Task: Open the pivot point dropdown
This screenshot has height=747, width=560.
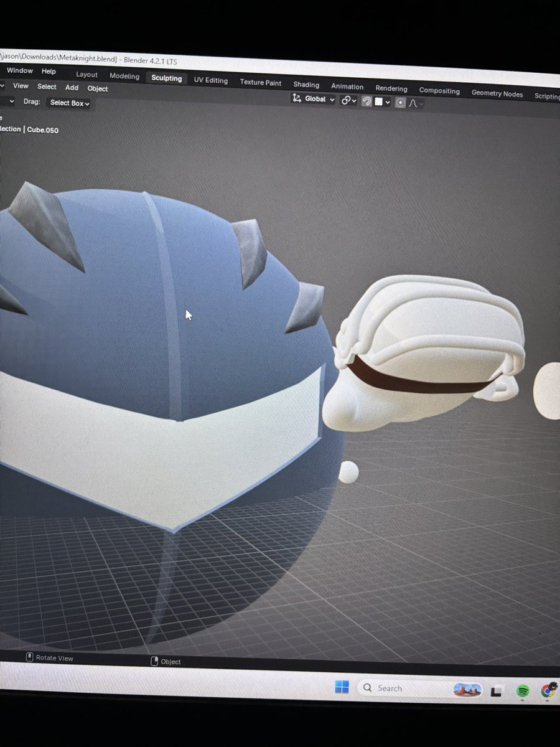Action: click(x=348, y=100)
